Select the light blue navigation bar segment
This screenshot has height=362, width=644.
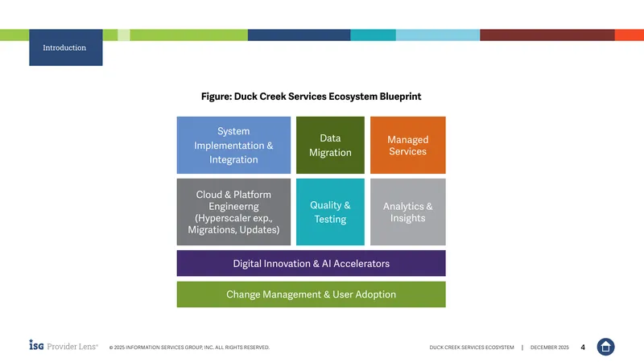point(438,35)
